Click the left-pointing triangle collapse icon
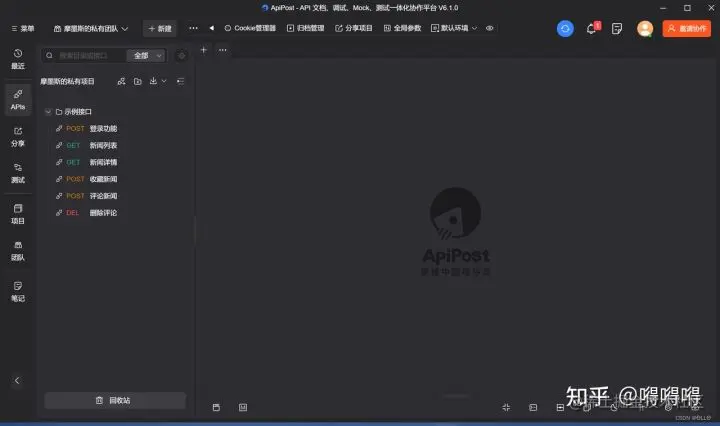The image size is (720, 426). (212, 28)
